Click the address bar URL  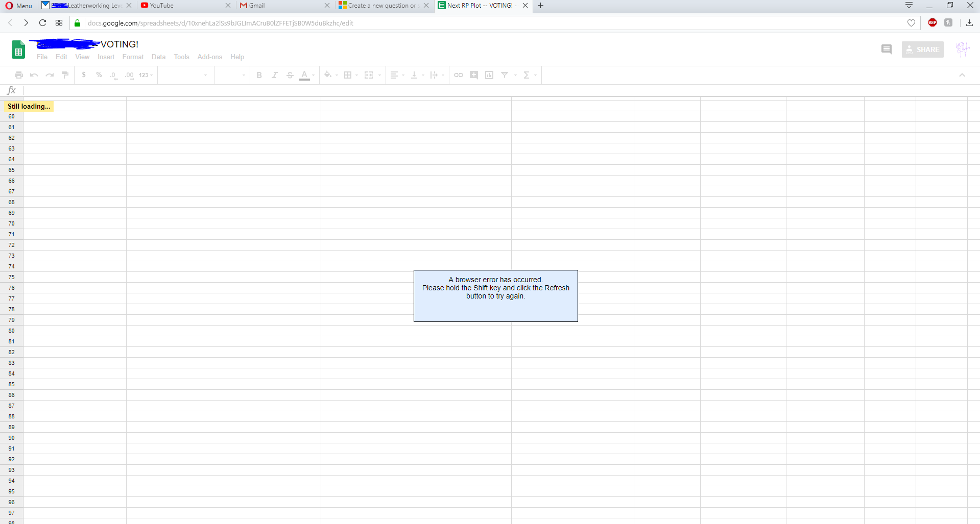(x=221, y=23)
